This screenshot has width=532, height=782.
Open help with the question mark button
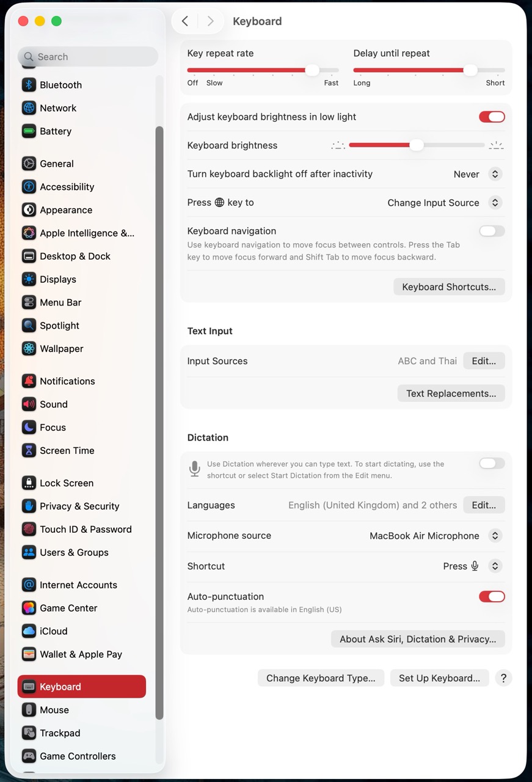coord(503,678)
